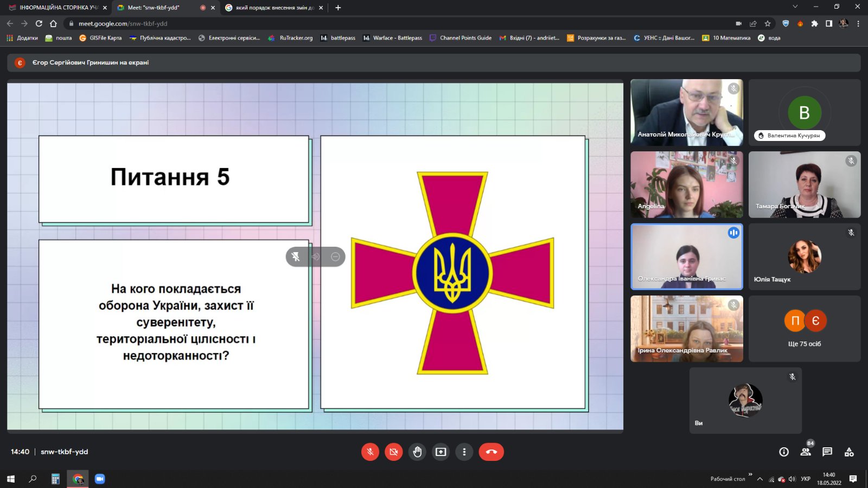Click the address bar with meet.google.com URL
Image resolution: width=868 pixels, height=488 pixels.
[401, 23]
